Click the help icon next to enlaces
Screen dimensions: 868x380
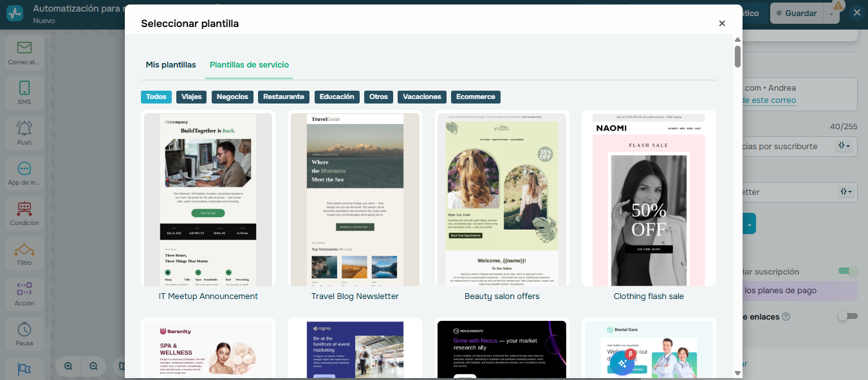point(786,316)
